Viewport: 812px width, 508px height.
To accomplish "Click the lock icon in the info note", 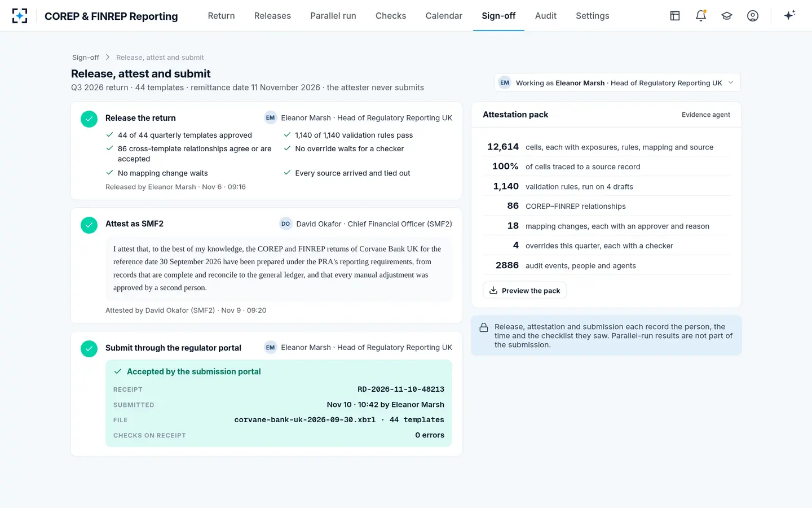I will [484, 328].
